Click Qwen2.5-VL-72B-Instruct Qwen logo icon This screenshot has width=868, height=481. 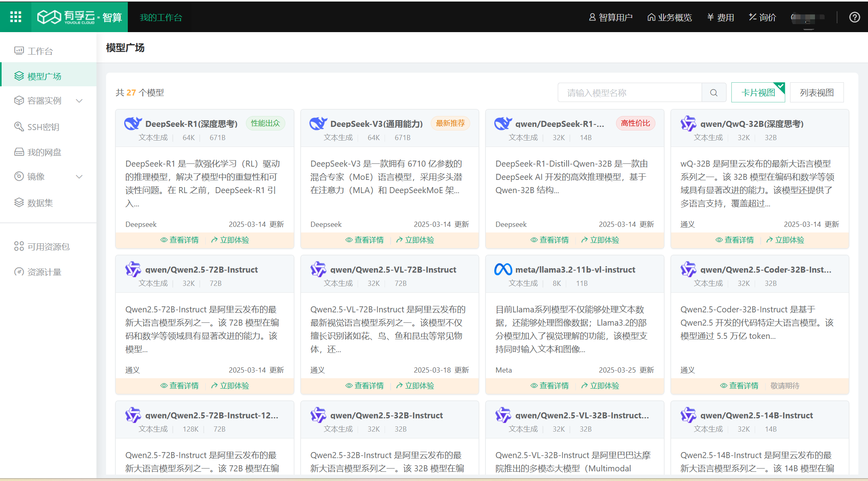(318, 269)
